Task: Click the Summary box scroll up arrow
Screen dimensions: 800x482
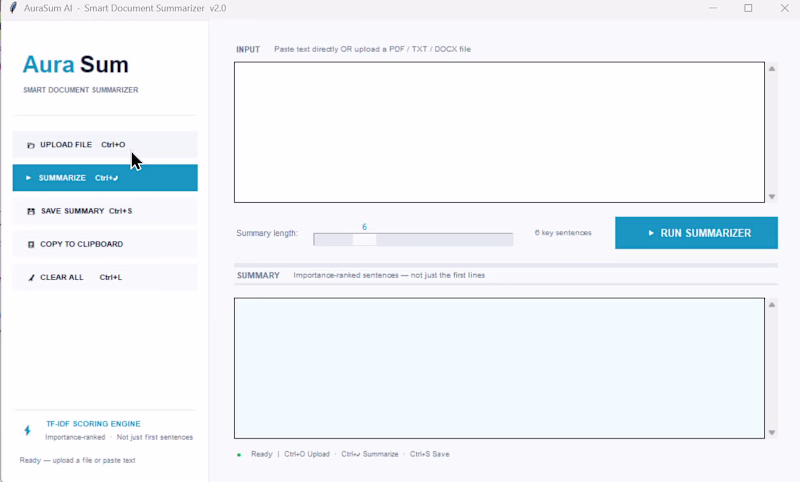Action: coord(772,305)
